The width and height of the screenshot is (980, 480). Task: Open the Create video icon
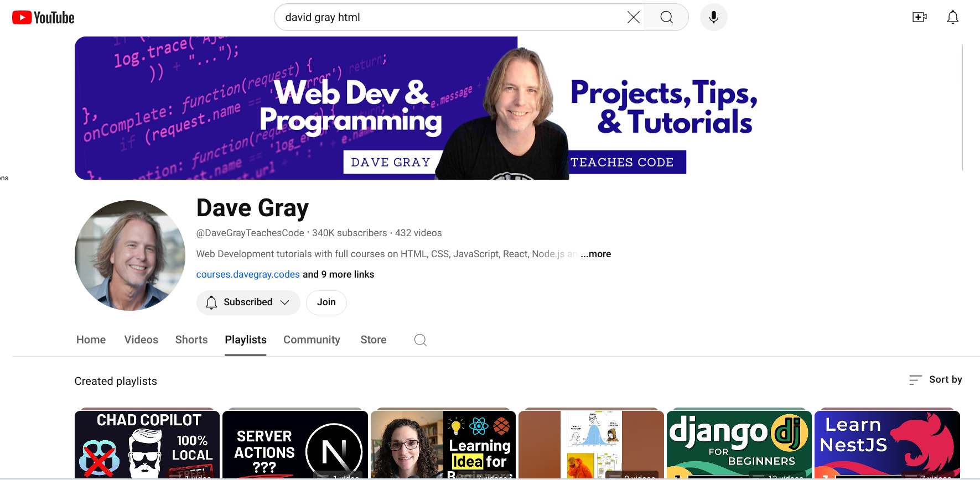click(920, 17)
